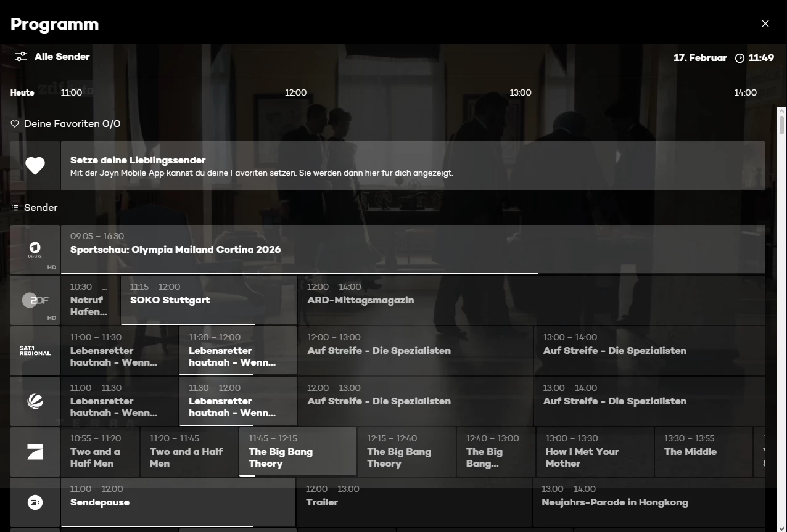Open Neujahrs-Parade in Hongkong
This screenshot has width=787, height=532.
[649, 502]
